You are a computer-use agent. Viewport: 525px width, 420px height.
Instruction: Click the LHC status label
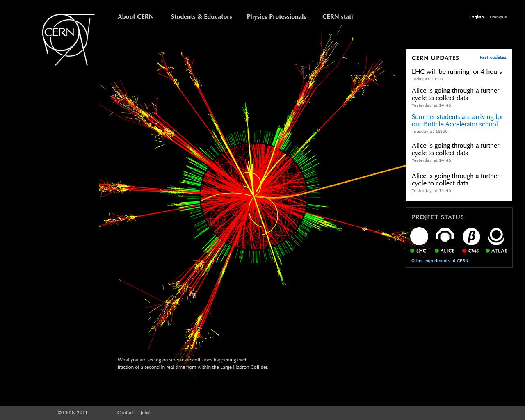[x=421, y=251]
